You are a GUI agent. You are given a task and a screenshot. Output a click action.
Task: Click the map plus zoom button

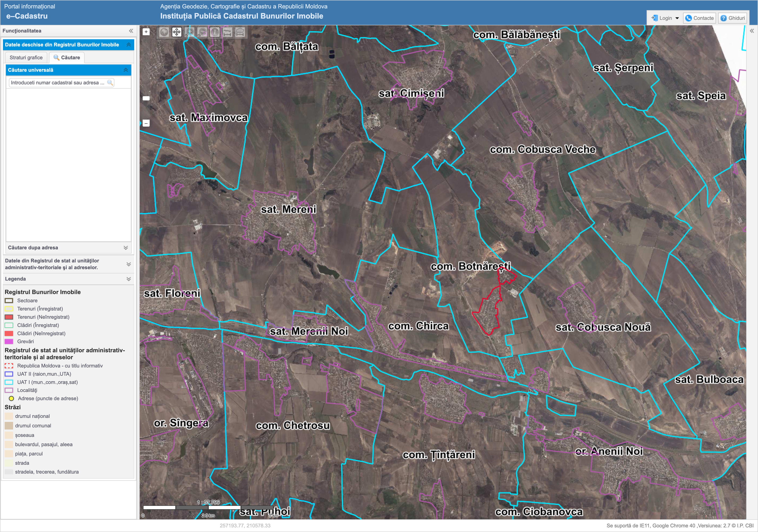[146, 32]
